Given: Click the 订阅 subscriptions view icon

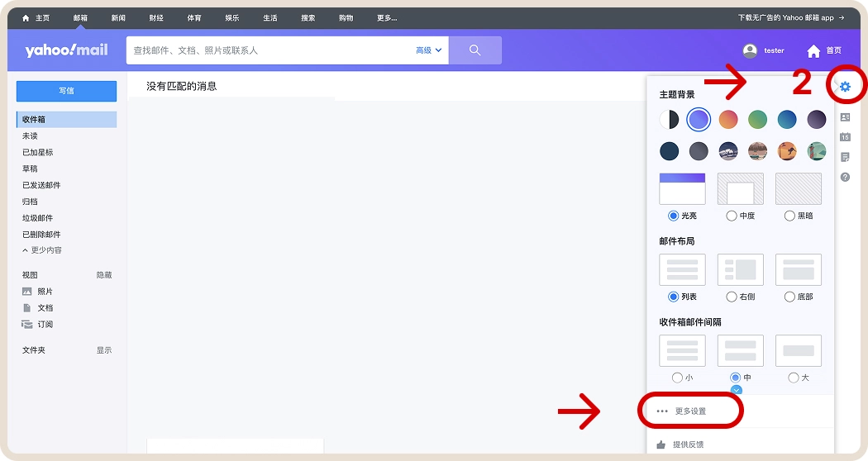Looking at the screenshot, I should [x=26, y=325].
